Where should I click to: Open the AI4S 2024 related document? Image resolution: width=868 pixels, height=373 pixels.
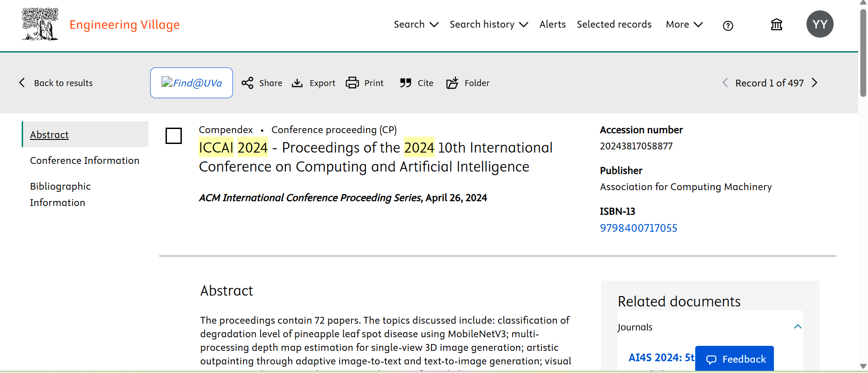point(661,358)
